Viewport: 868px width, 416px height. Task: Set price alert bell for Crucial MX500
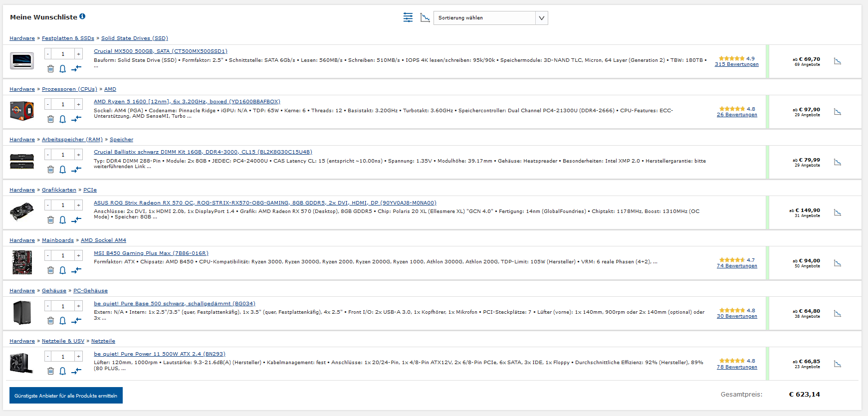coord(63,68)
